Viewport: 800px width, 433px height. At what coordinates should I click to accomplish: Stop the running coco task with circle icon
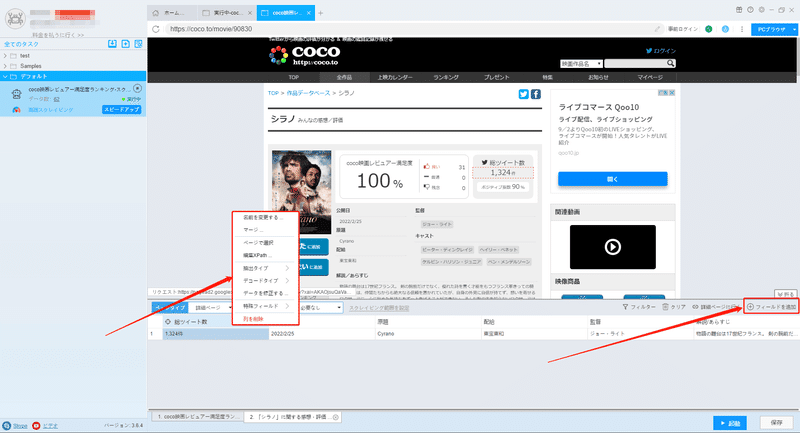[137, 89]
